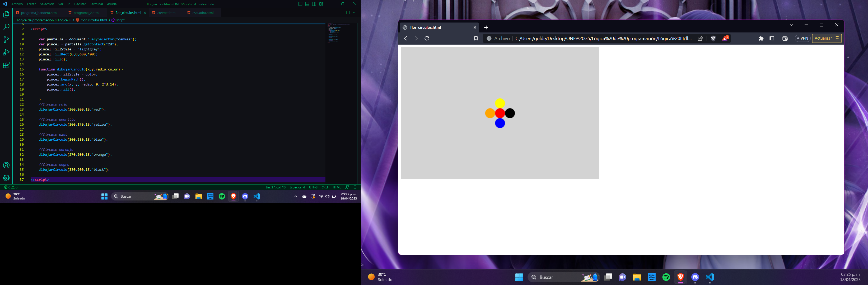Open the Ver menu
The height and width of the screenshot is (285, 868).
61,4
